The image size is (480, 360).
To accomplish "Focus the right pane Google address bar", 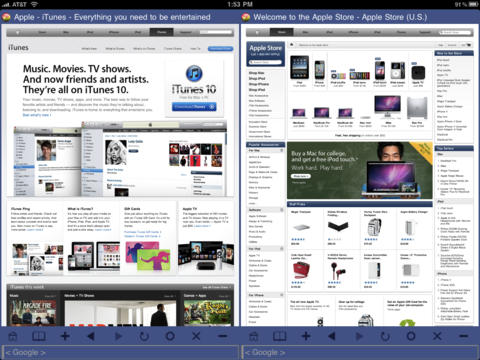I will (360, 352).
